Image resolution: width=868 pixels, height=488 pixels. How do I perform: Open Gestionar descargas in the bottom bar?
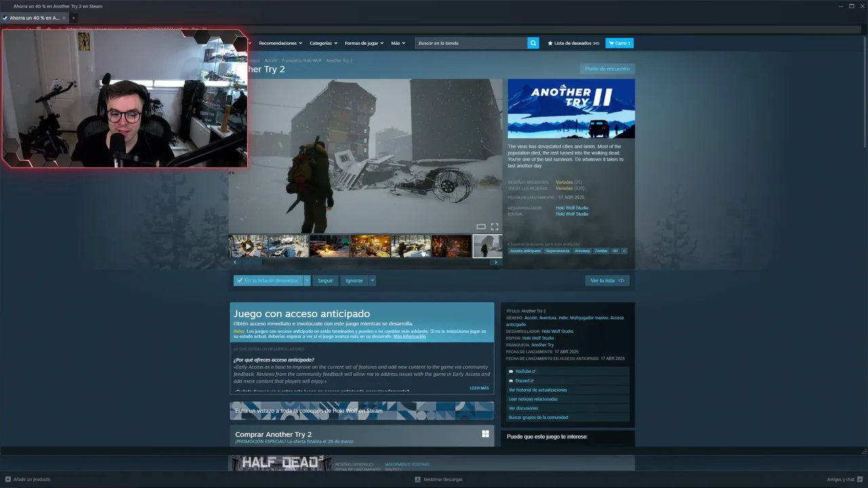click(439, 479)
